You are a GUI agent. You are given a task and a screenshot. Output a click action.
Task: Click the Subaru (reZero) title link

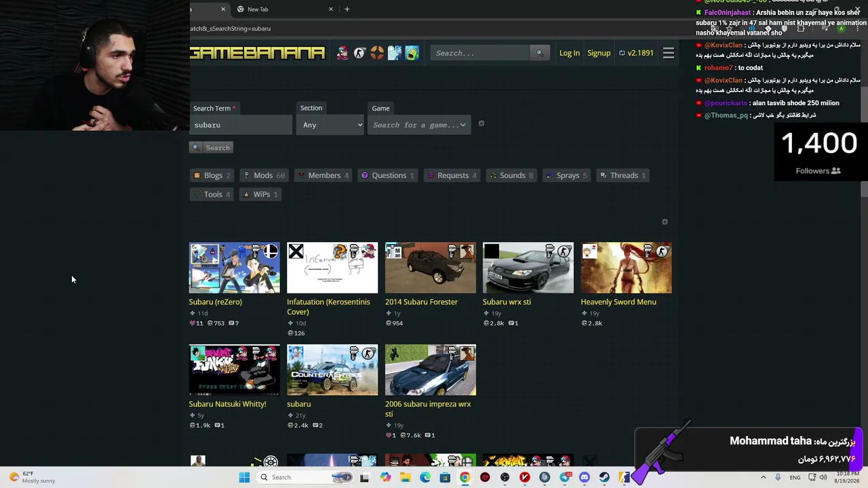[216, 302]
